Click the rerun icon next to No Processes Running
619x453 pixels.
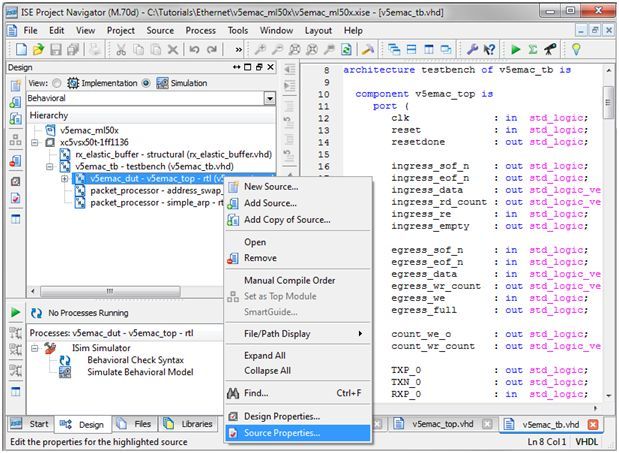click(36, 313)
